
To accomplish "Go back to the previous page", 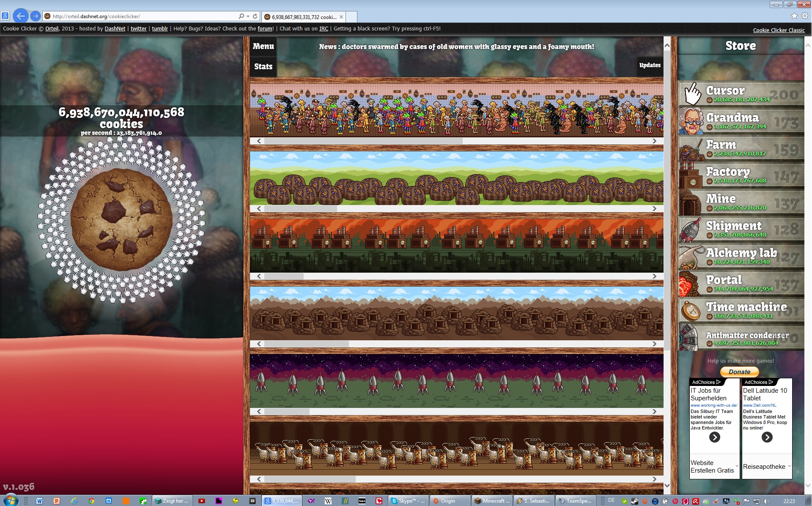I will click(x=20, y=16).
